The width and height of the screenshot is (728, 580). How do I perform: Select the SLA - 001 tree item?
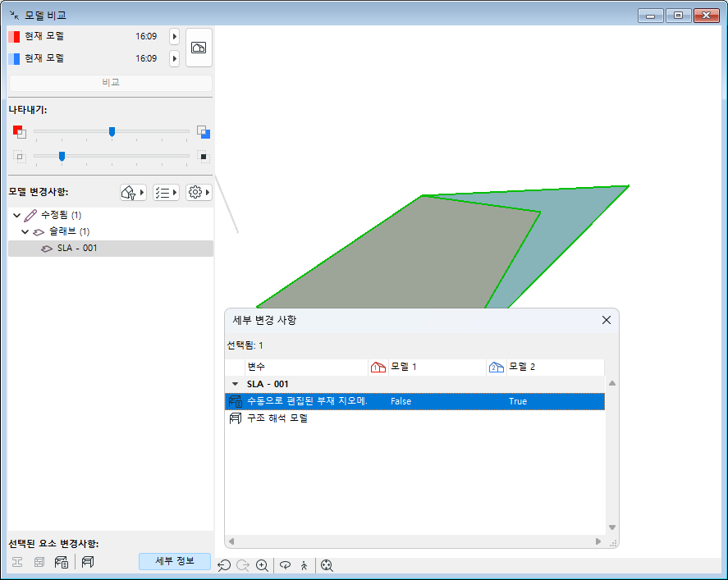pos(111,249)
